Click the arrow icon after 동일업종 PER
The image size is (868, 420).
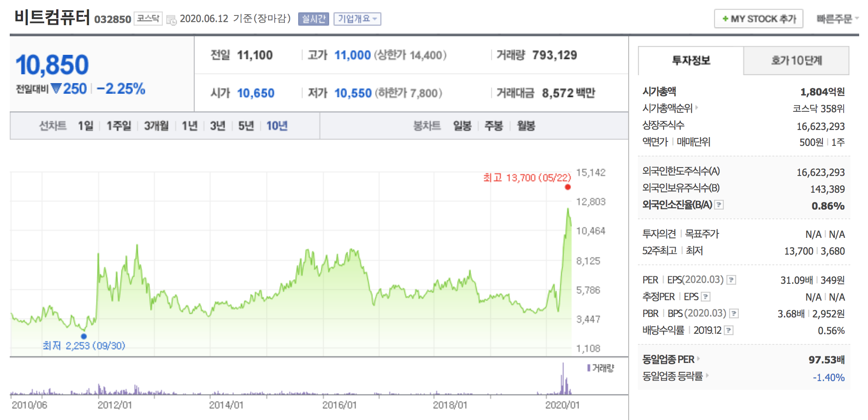click(x=699, y=359)
